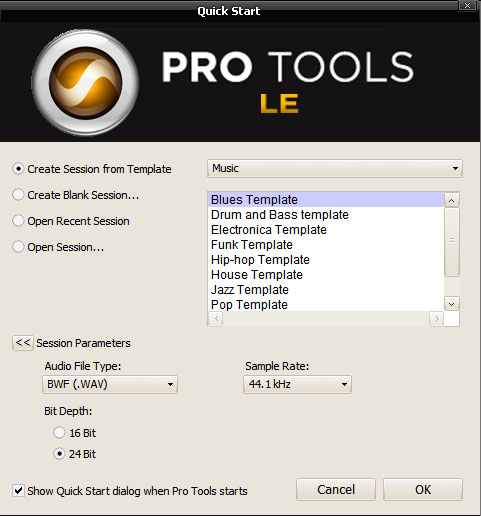The height and width of the screenshot is (516, 481).
Task: Click the Pro Tools LE logo icon
Action: tap(85, 83)
